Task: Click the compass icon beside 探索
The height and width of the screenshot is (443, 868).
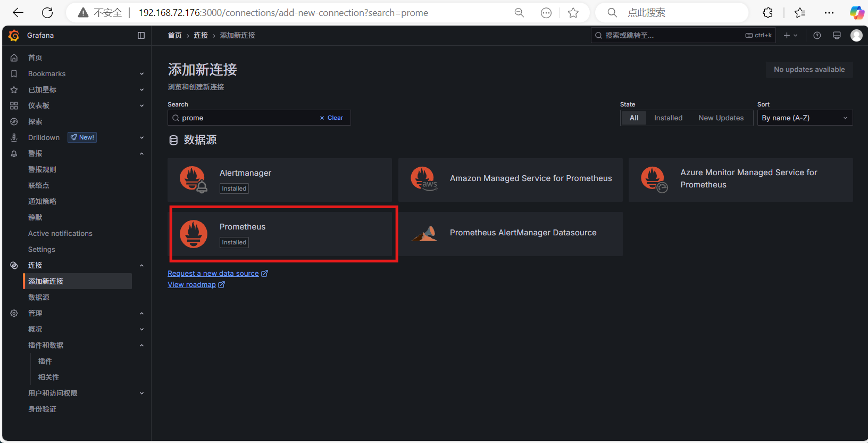Action: tap(14, 121)
